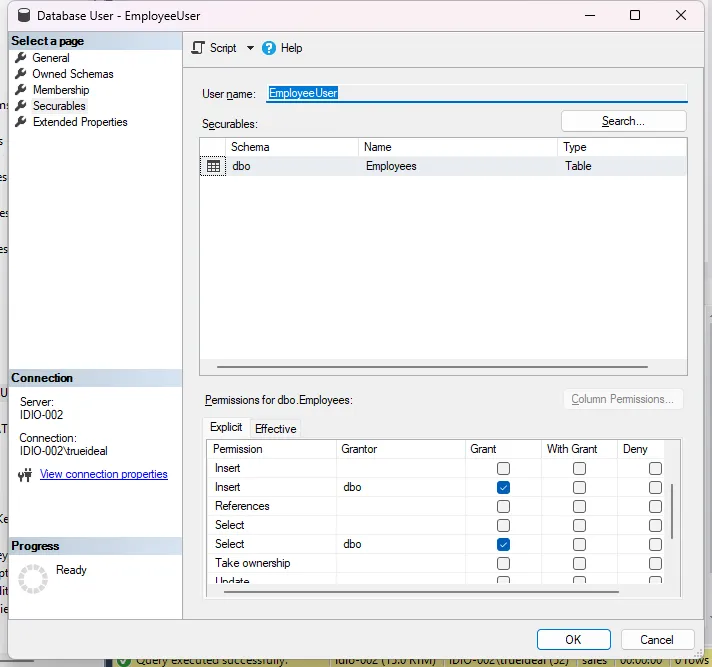712x667 pixels.
Task: Click the Search... button
Action: tap(623, 121)
